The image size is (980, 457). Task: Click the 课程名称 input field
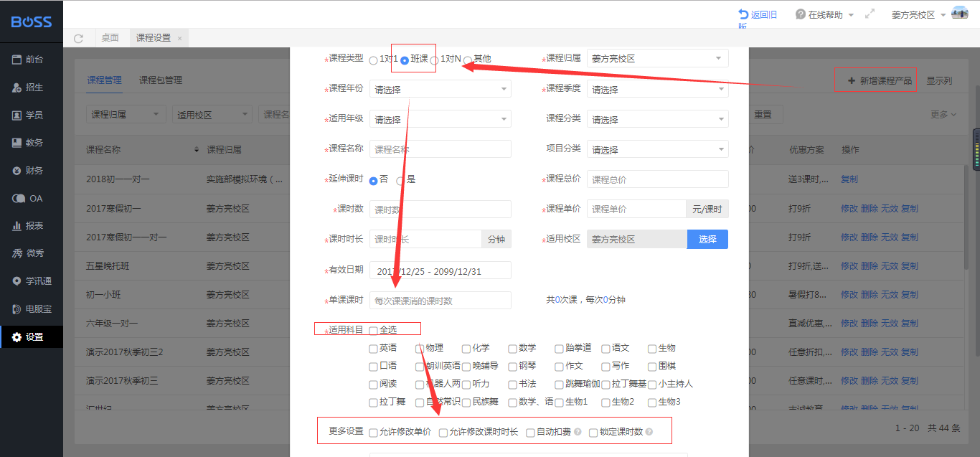(x=440, y=149)
